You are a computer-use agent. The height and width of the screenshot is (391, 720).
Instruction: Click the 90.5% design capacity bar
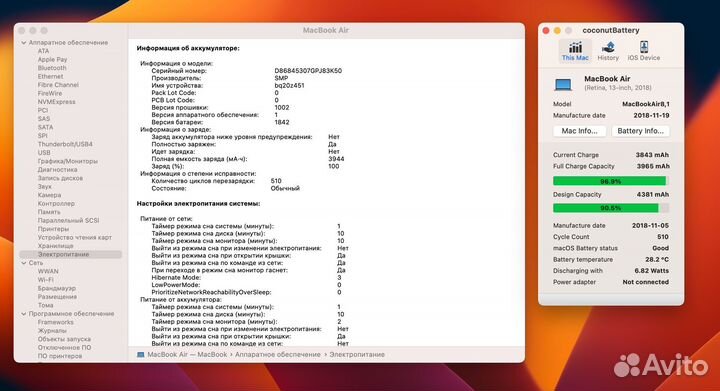pos(611,208)
